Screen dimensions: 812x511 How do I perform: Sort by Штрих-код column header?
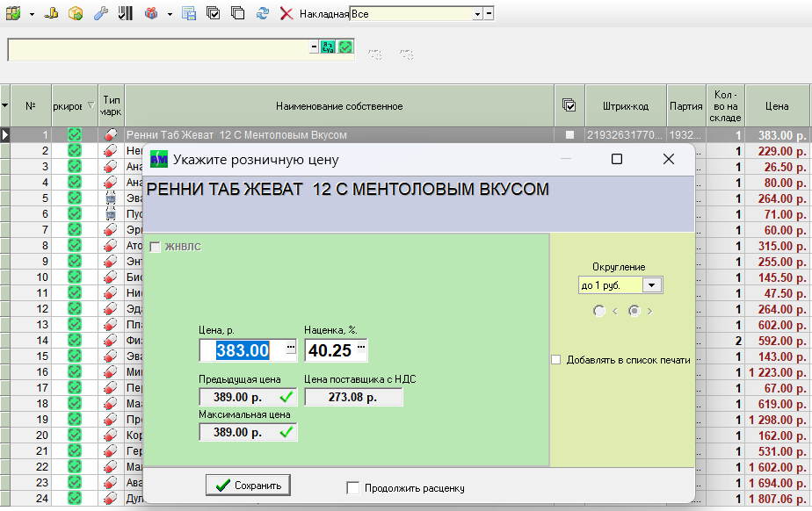[626, 106]
